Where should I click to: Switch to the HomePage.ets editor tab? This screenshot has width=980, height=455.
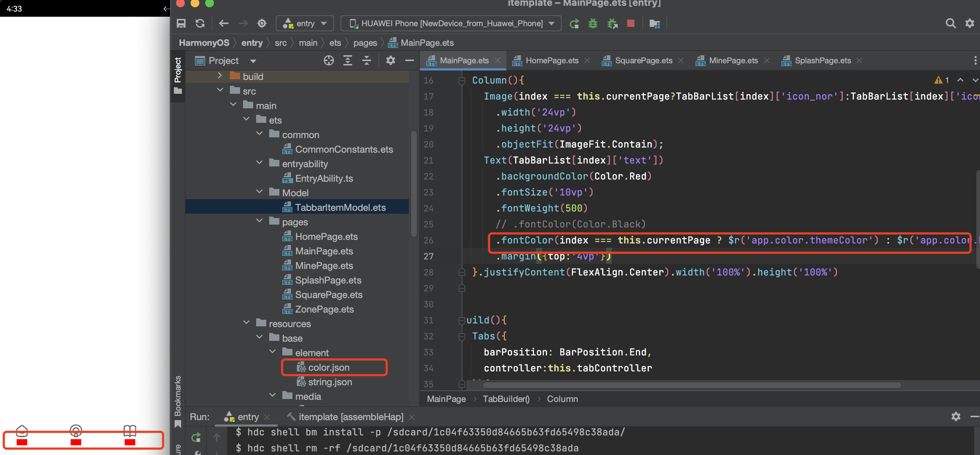coord(551,60)
